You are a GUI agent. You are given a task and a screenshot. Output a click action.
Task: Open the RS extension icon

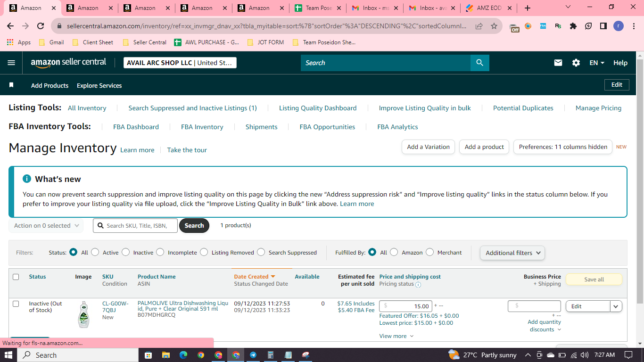558,26
